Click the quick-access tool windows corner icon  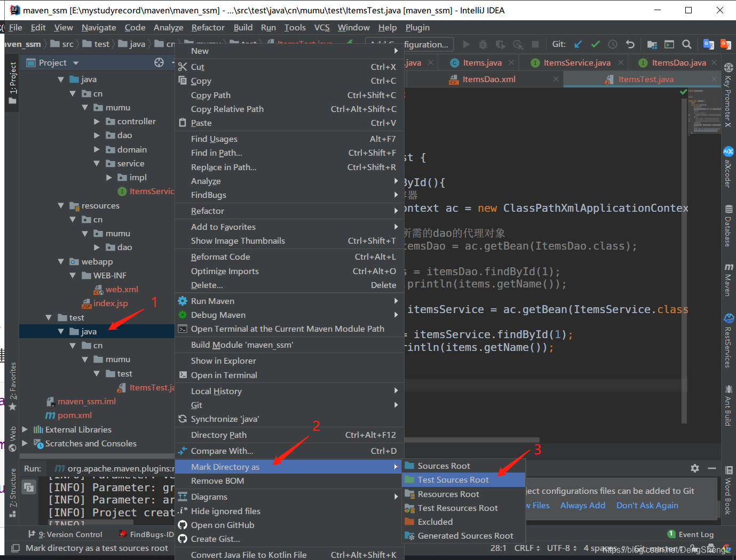[x=15, y=548]
